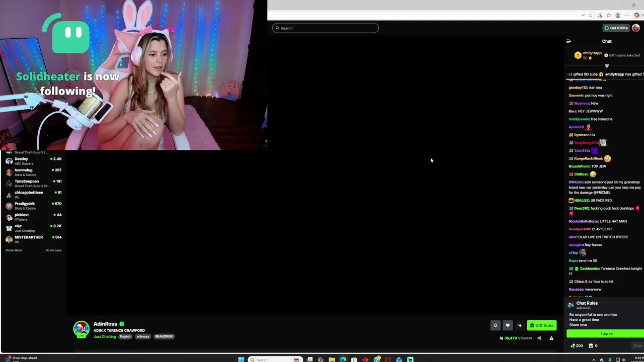Click the channel points 200 icon
The height and width of the screenshot is (362, 644).
coord(577,345)
